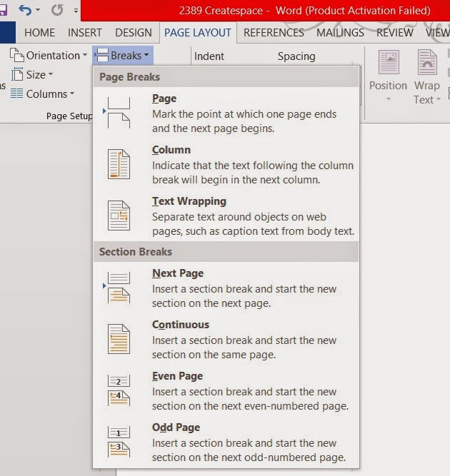This screenshot has width=450, height=476.
Task: Click the Odd Page section icon
Action: click(x=119, y=442)
